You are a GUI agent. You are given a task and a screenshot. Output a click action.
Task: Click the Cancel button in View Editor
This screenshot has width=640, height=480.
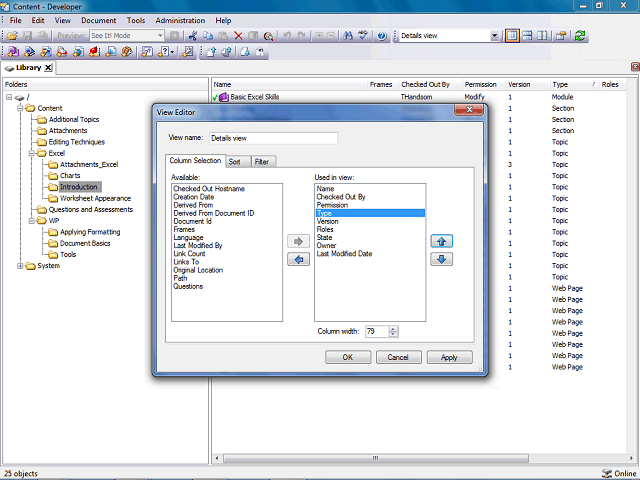tap(398, 357)
